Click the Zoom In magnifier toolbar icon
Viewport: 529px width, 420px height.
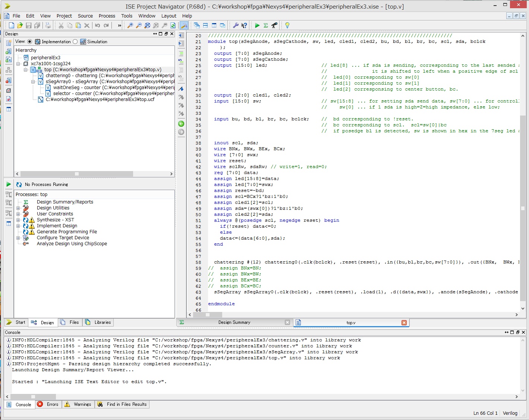(130, 25)
